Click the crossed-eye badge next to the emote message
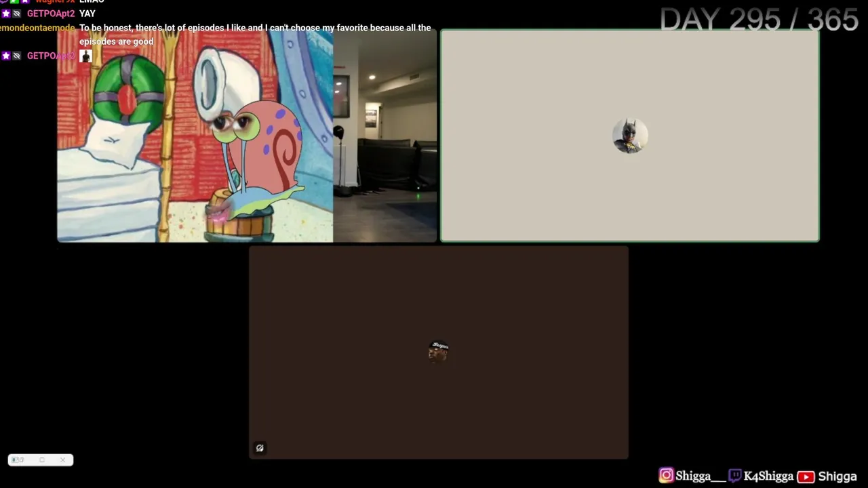This screenshot has width=868, height=488. pyautogui.click(x=17, y=56)
